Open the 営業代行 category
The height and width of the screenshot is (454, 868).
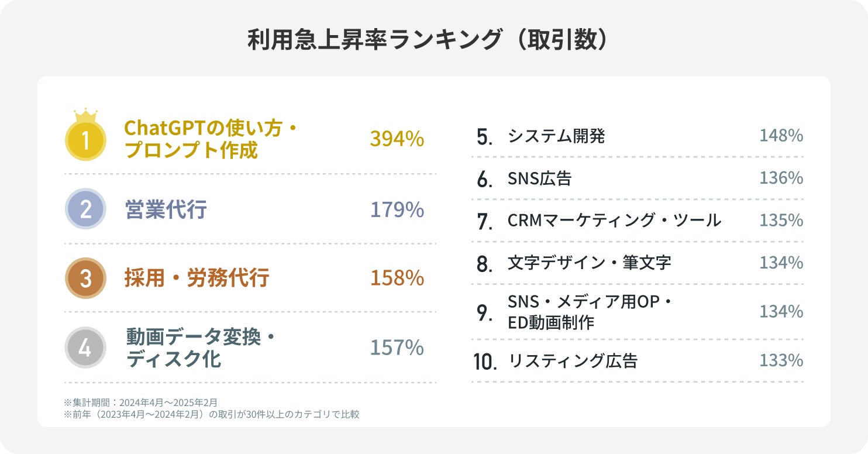pos(166,210)
